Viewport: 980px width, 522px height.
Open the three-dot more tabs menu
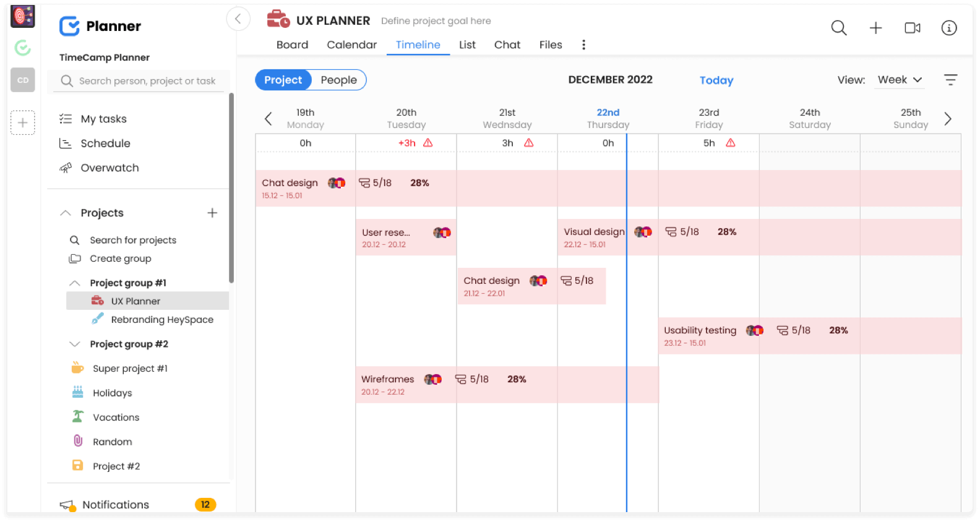[583, 45]
